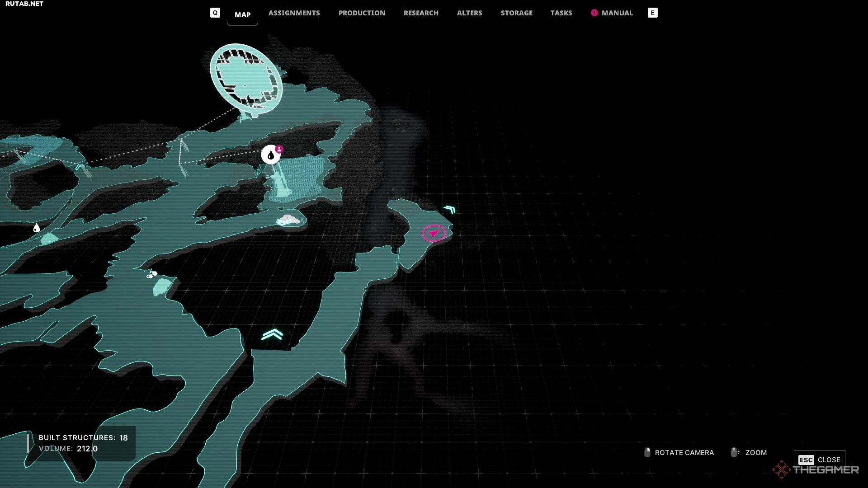Open the Tasks tab
The height and width of the screenshot is (488, 868).
click(561, 13)
